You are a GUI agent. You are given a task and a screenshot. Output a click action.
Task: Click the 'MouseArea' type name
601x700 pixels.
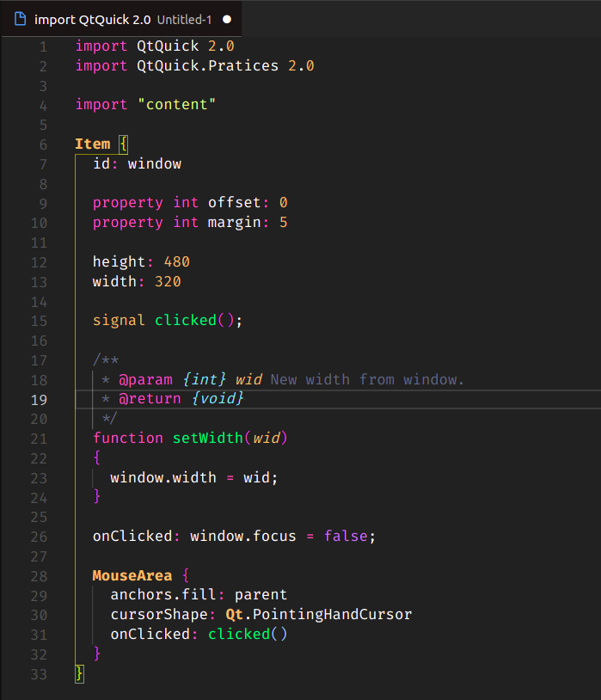[x=132, y=575]
